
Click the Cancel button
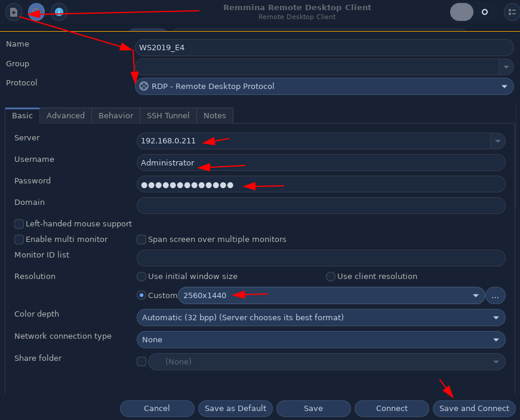point(157,409)
